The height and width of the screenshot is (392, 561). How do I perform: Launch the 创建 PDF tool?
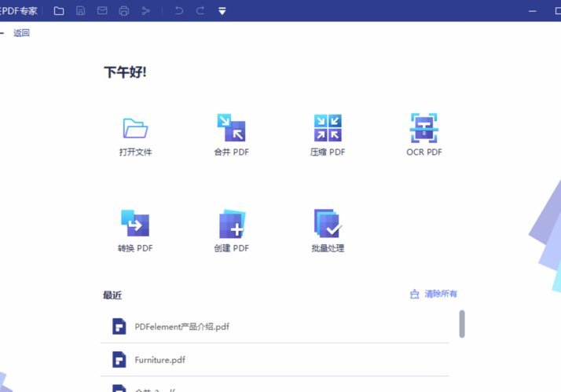[x=232, y=231]
